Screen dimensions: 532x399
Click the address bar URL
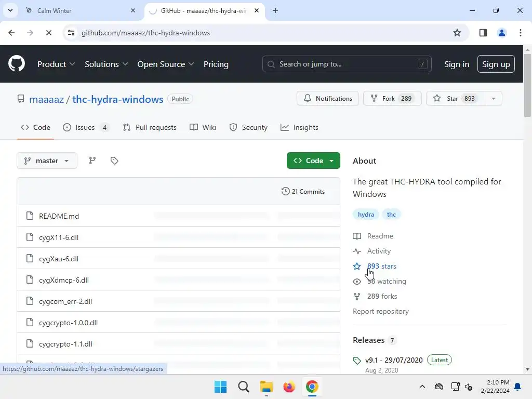[x=145, y=33]
